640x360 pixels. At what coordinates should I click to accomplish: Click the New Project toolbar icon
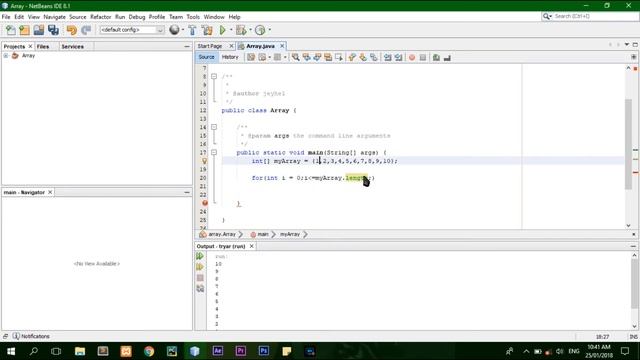[x=24, y=30]
